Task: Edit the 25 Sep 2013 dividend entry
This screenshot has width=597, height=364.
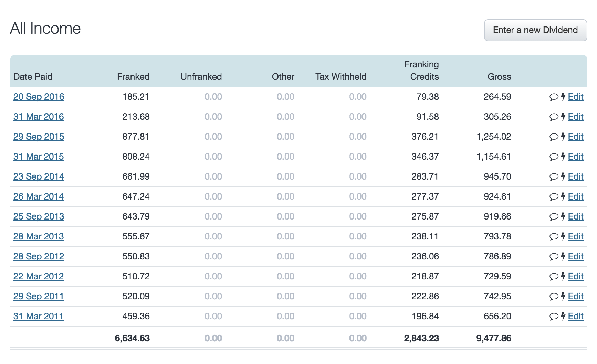Action: [x=576, y=216]
